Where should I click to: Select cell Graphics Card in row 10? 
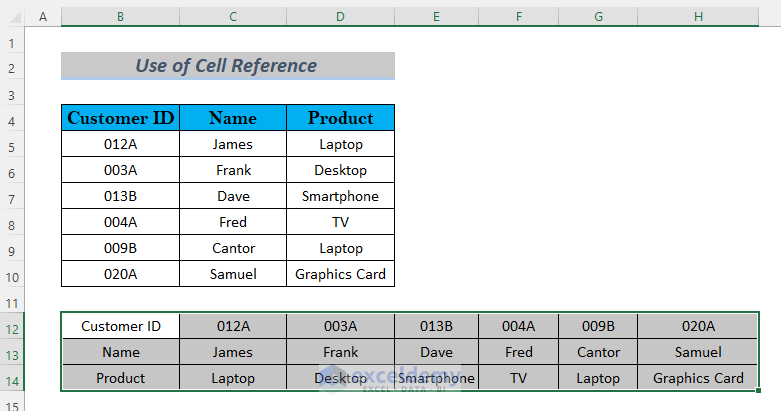click(340, 274)
